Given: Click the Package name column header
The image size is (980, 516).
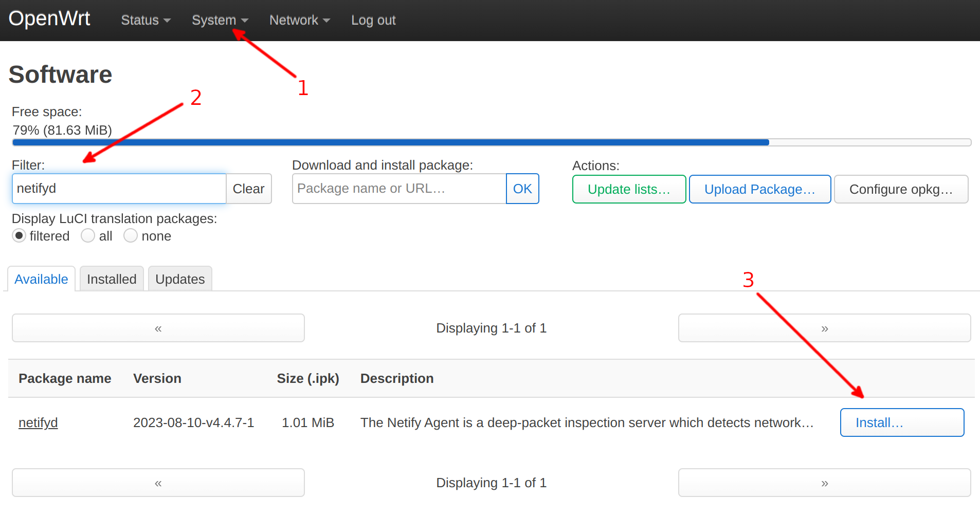Looking at the screenshot, I should (65, 378).
